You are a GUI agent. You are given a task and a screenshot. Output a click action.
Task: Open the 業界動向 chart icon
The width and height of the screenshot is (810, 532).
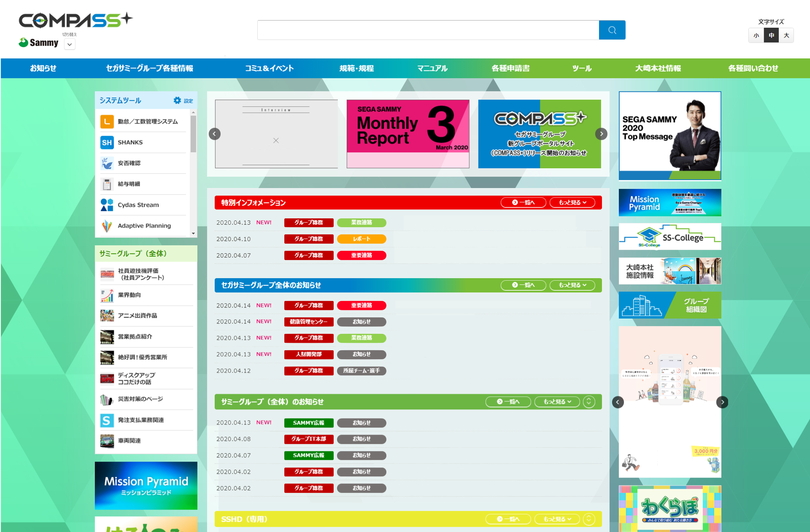[107, 295]
